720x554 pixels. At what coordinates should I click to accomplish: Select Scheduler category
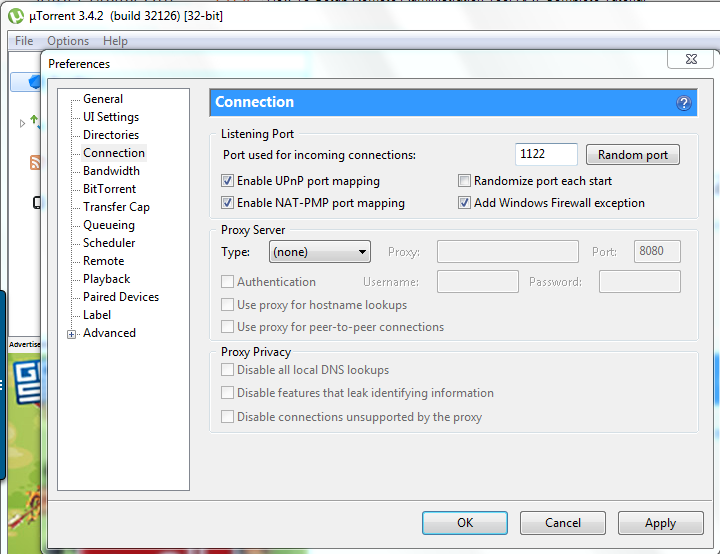[109, 243]
